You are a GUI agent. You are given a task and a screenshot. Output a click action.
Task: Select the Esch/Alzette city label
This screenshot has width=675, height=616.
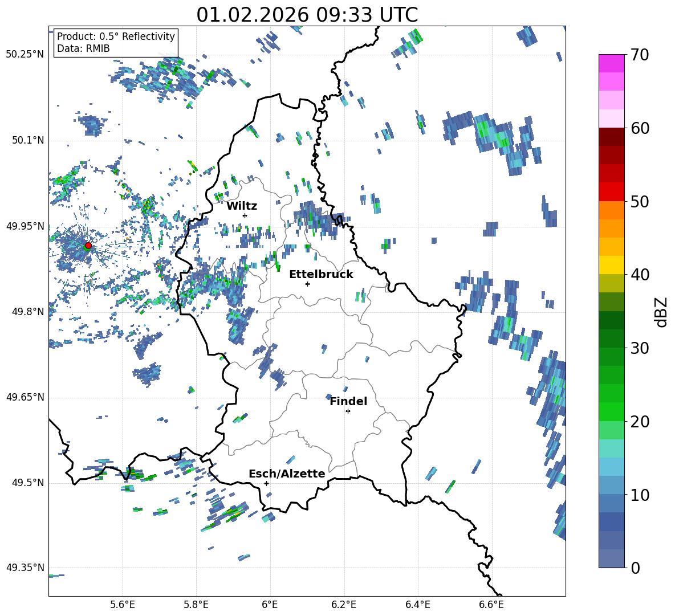coord(287,474)
